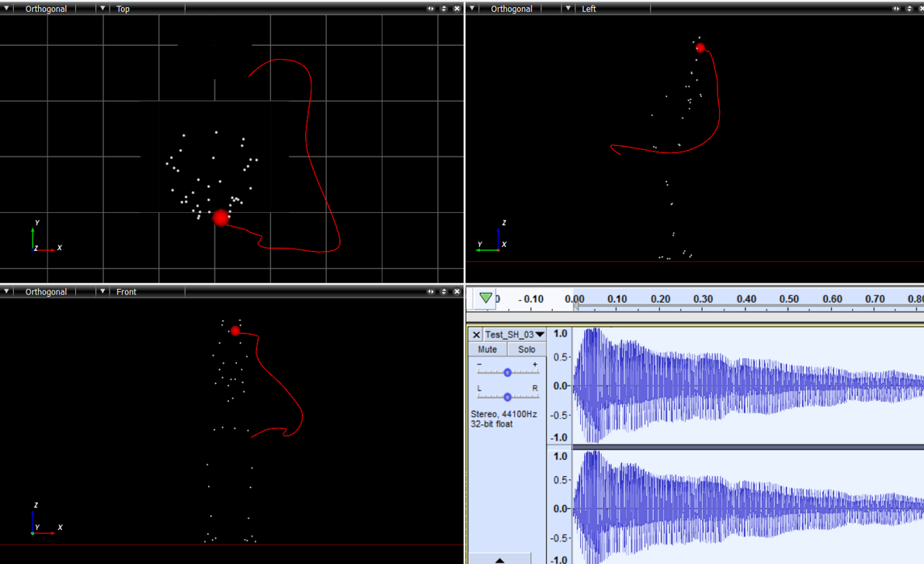
Task: Open the Left viewport options arrow menu
Action: [472, 9]
